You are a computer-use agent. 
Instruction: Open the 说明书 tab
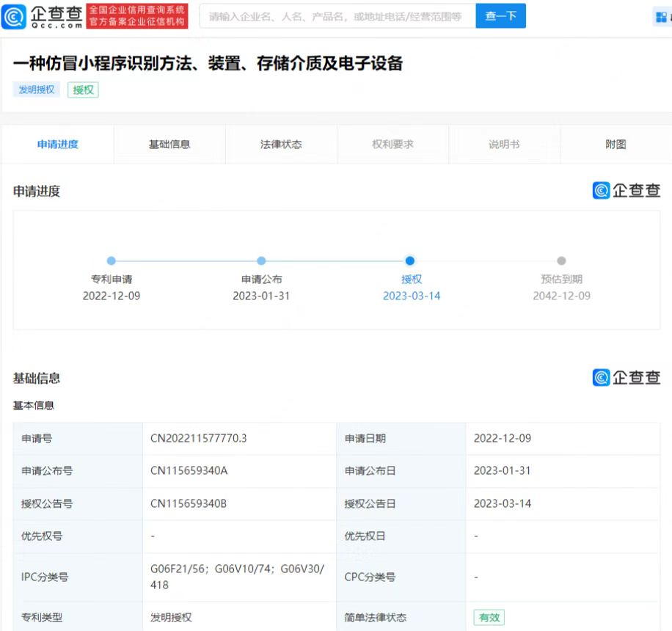tap(505, 145)
